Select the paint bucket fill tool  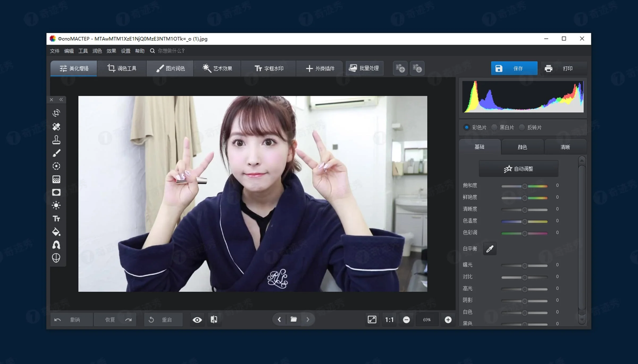tap(56, 232)
